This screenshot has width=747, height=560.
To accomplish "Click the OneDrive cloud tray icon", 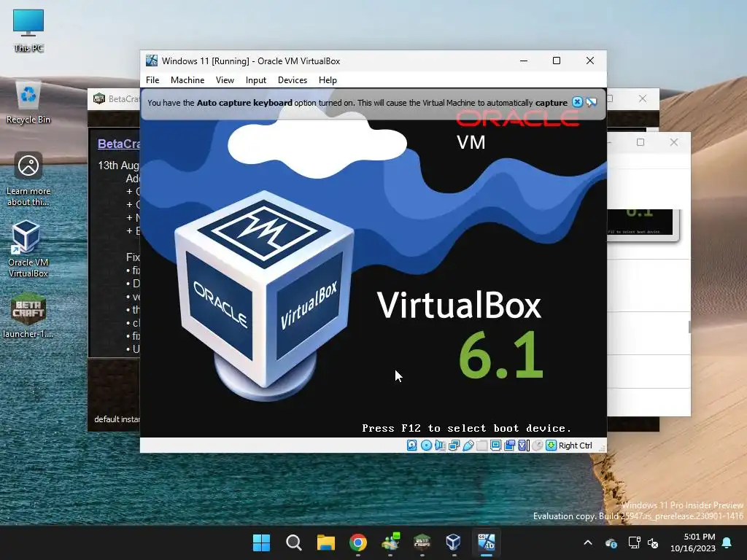I will pyautogui.click(x=611, y=542).
